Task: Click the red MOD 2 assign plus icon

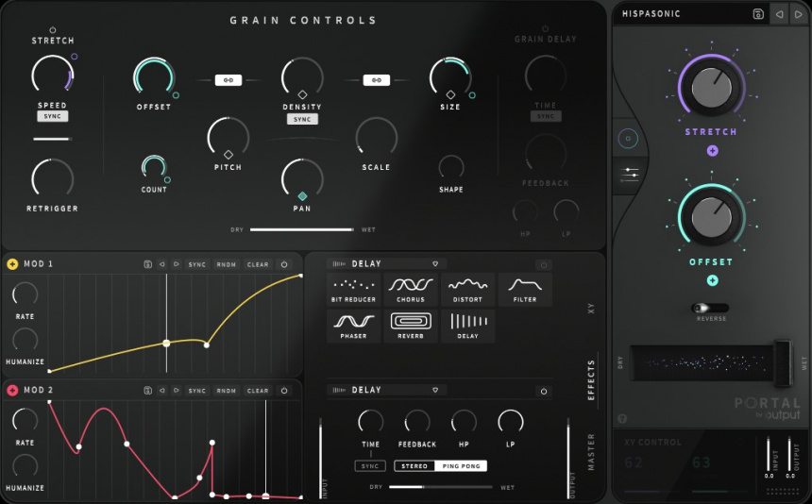Action: tap(12, 391)
